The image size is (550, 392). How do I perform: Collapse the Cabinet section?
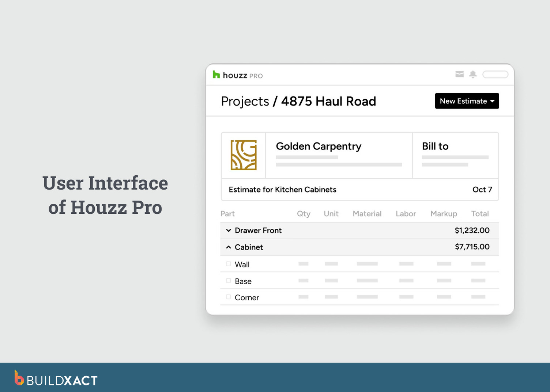[x=229, y=247]
